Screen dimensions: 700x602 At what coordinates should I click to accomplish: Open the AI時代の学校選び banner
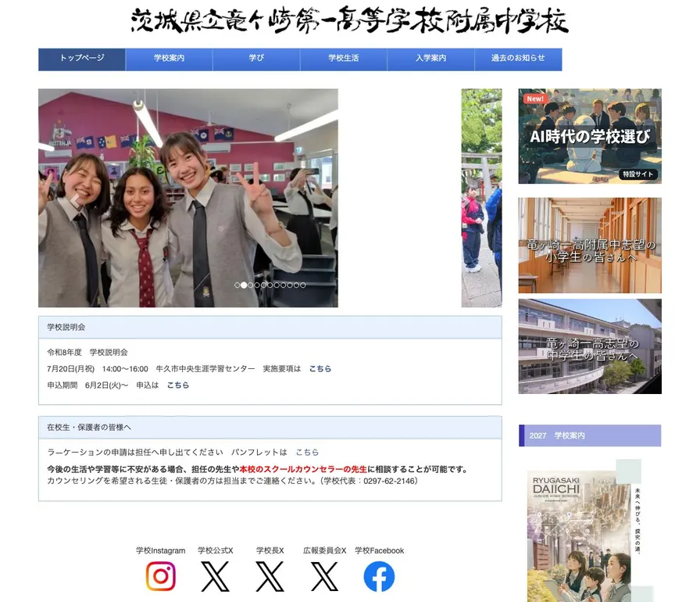coord(590,136)
